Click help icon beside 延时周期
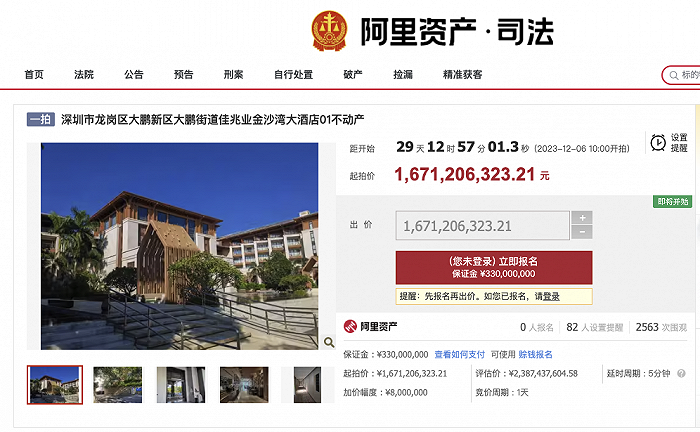Viewport: 700px width, 432px height. click(x=681, y=374)
